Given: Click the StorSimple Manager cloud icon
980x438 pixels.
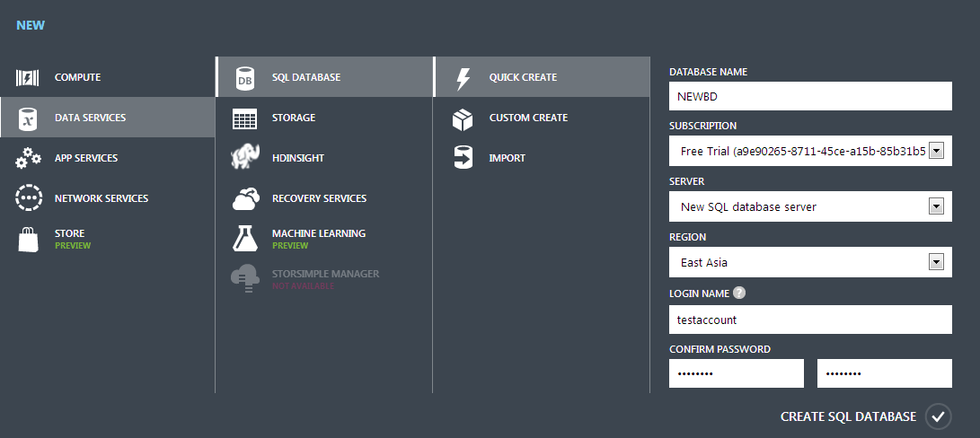Looking at the screenshot, I should point(245,278).
